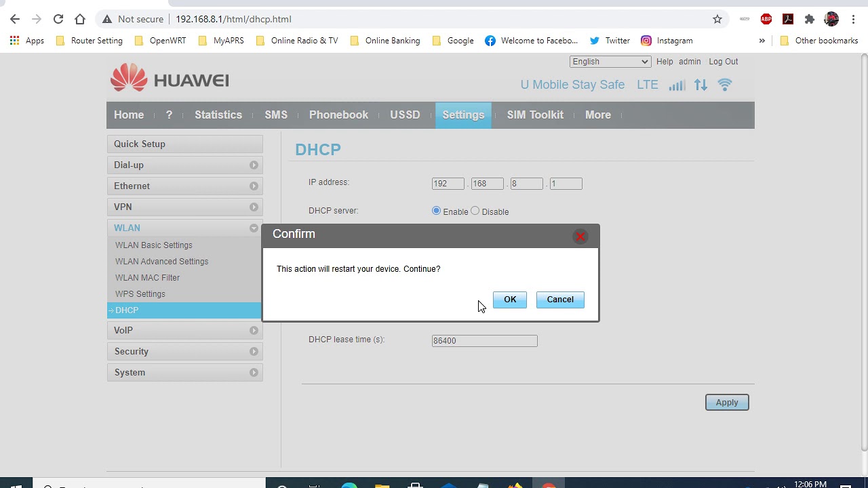Image resolution: width=868 pixels, height=488 pixels.
Task: Open the Online Radio & TV bookmark folder
Action: tap(297, 41)
